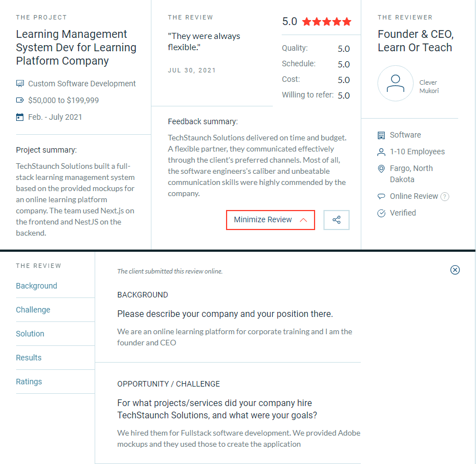476x464 pixels.
Task: Click the location pin icon by Fargo
Action: pos(381,169)
